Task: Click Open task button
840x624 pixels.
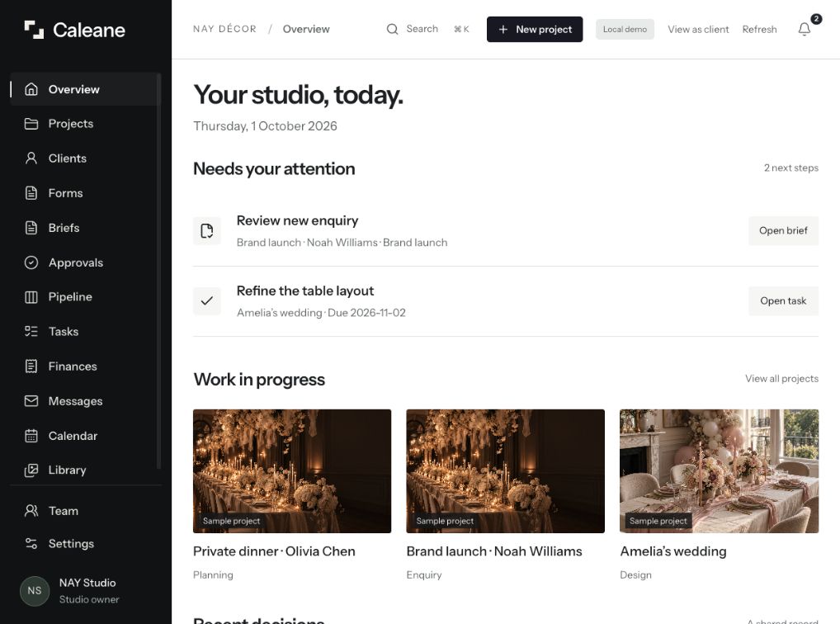Action: pos(783,300)
